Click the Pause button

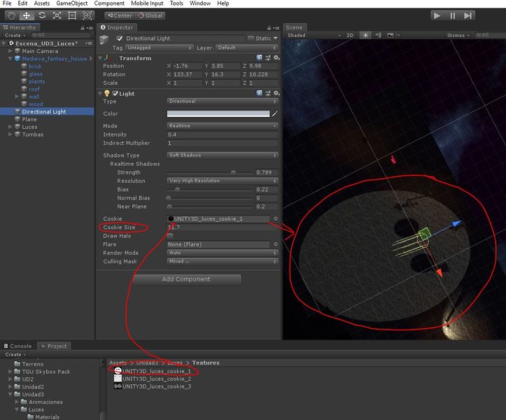[x=452, y=15]
